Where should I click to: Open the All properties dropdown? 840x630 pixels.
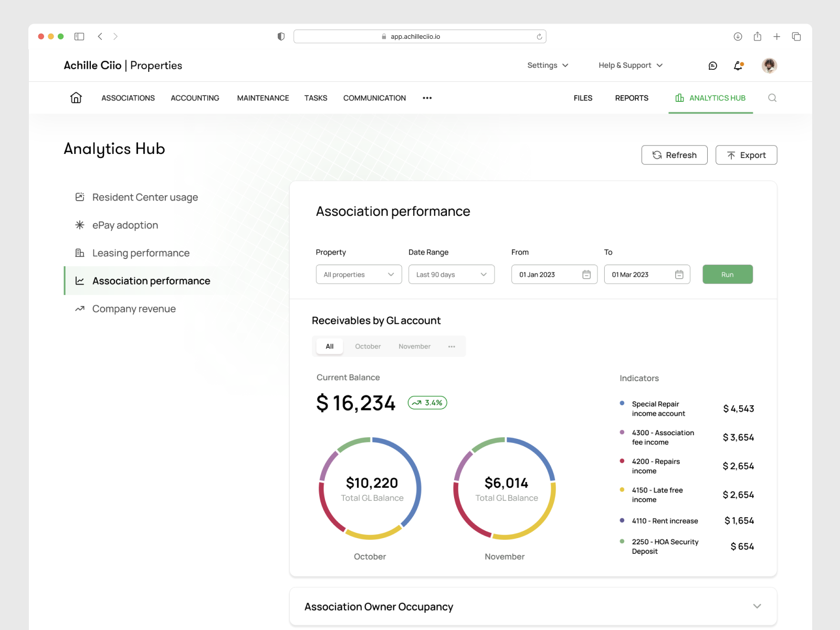click(359, 274)
